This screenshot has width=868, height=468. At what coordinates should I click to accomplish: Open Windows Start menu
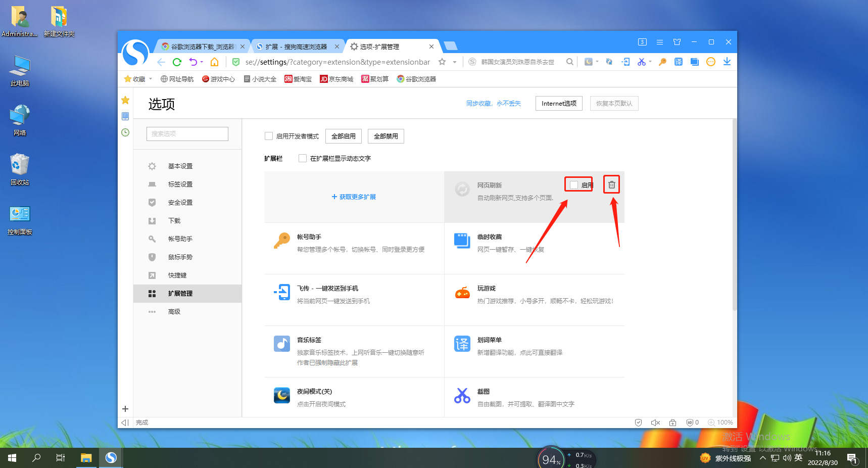tap(12, 458)
